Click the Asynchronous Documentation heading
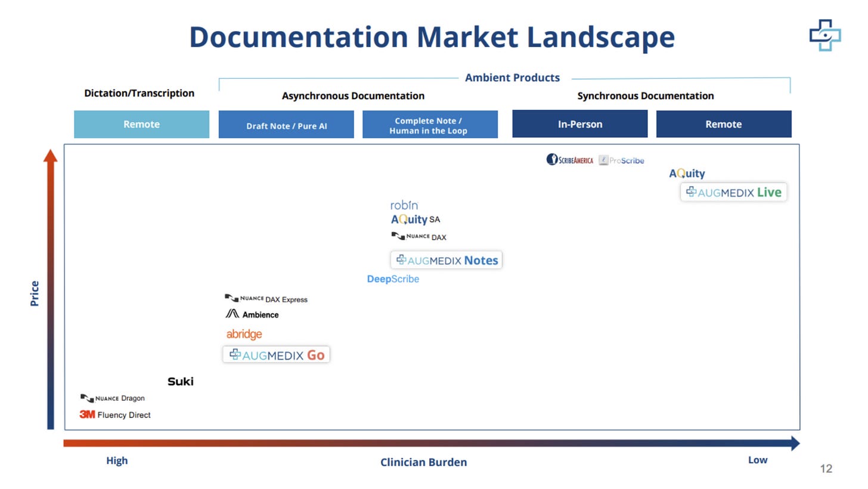The width and height of the screenshot is (868, 489). pyautogui.click(x=353, y=95)
